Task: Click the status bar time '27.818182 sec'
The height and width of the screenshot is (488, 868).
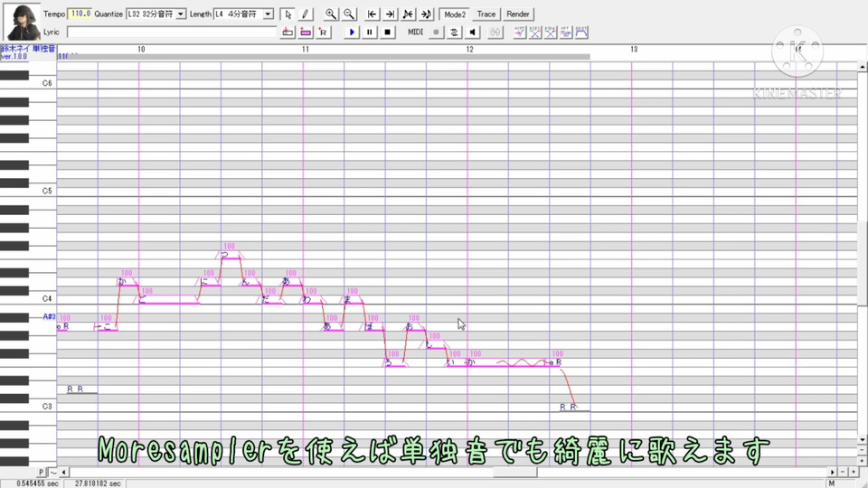Action: pos(98,483)
